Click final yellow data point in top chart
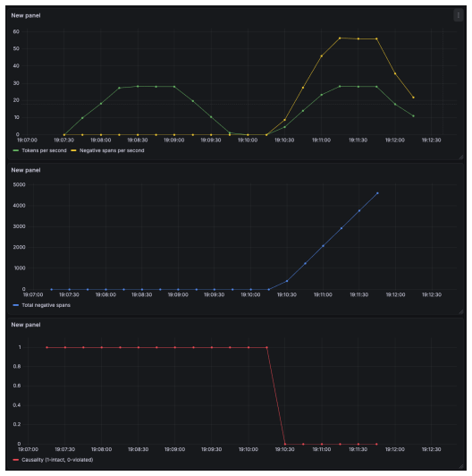The height and width of the screenshot is (476, 472). click(x=414, y=98)
